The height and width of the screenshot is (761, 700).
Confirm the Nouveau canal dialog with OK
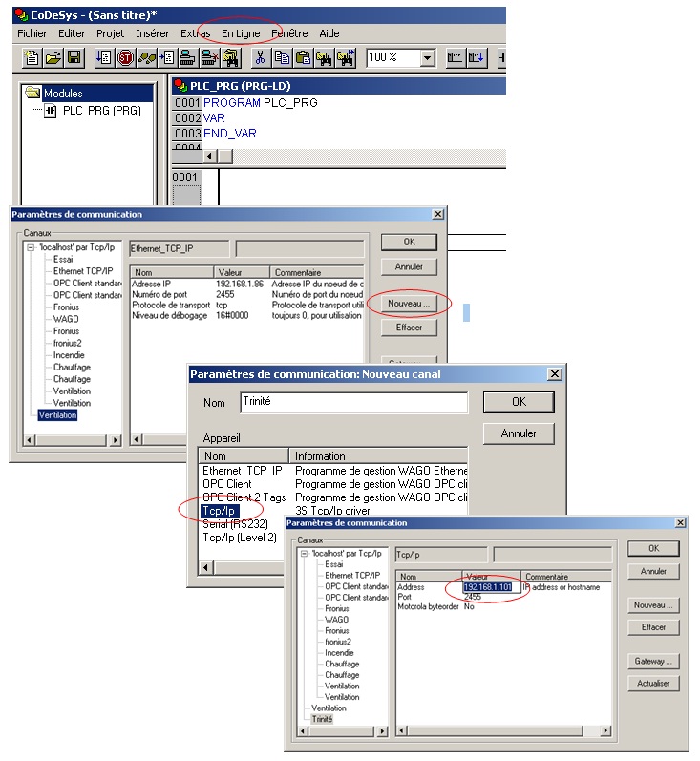pos(519,402)
